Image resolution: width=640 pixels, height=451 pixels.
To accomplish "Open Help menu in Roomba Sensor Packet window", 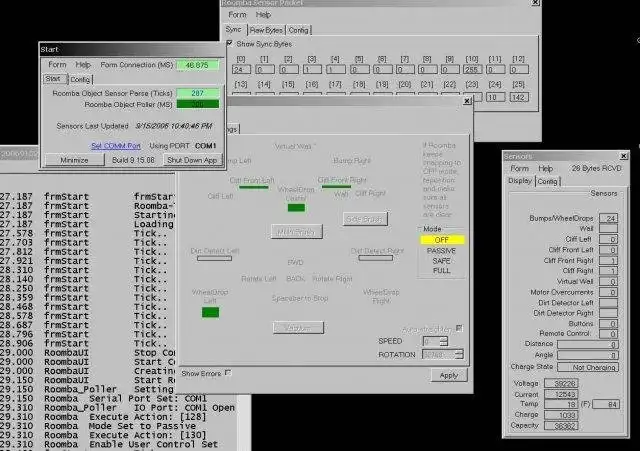I will point(263,15).
